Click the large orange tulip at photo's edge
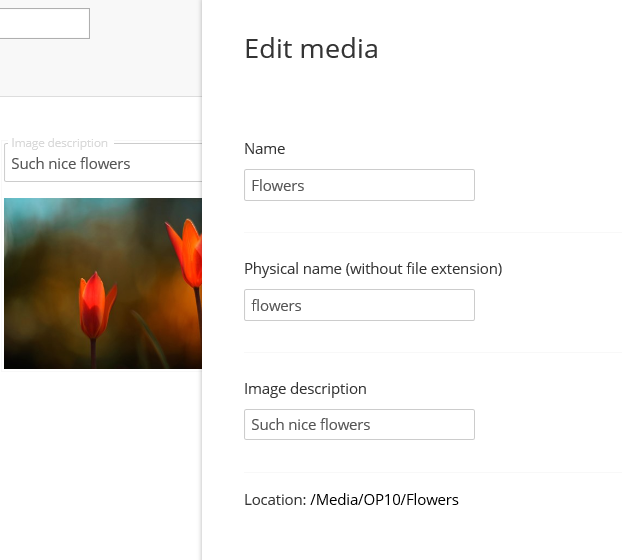The height and width of the screenshot is (560, 637). (x=186, y=252)
